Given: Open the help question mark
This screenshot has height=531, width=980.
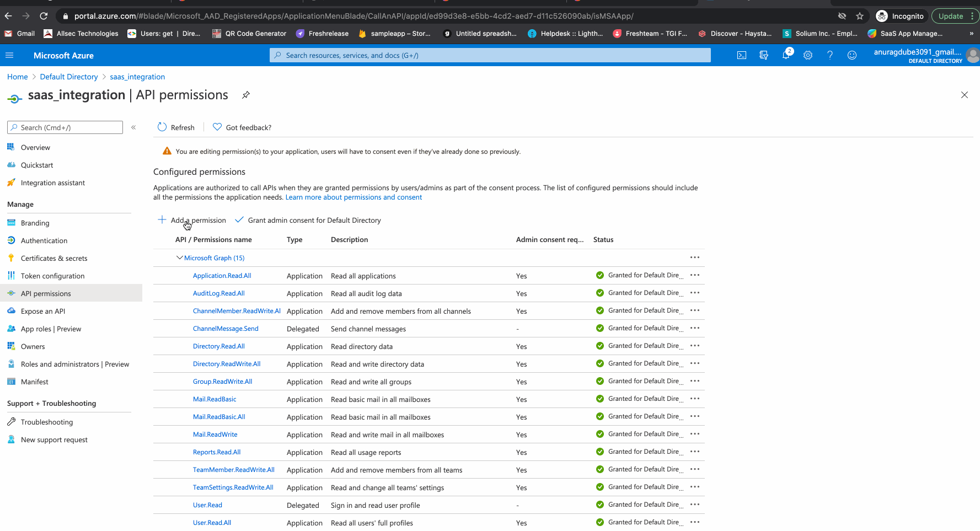Looking at the screenshot, I should (x=830, y=55).
